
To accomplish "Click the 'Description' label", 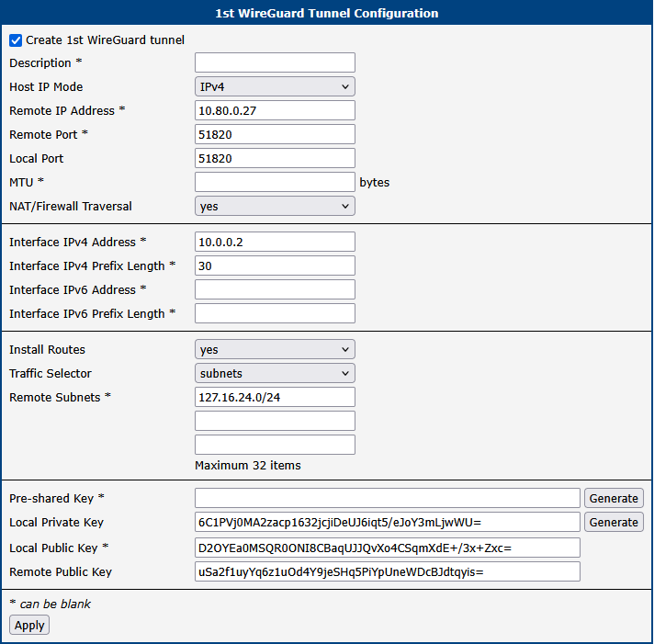I will pos(40,63).
